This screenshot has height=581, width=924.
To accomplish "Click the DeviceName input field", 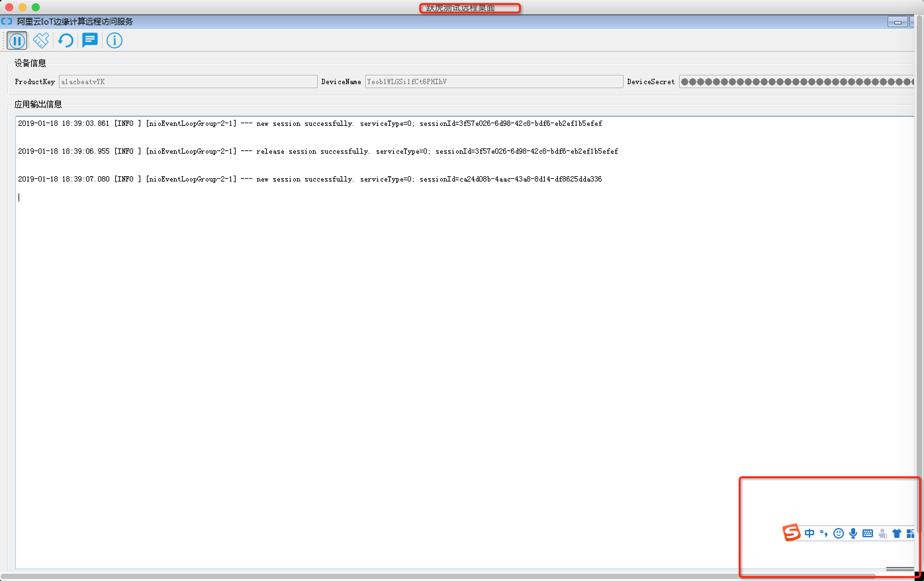I will 494,82.
